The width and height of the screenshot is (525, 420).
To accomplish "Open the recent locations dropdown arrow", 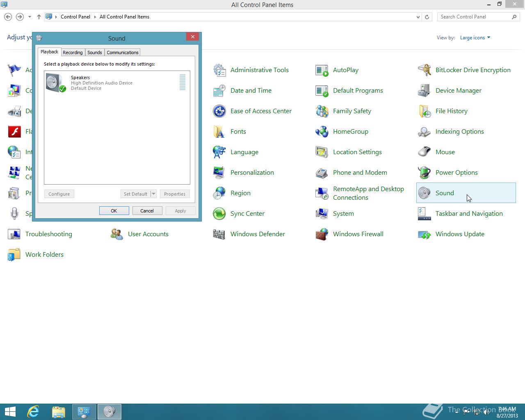I will click(30, 17).
